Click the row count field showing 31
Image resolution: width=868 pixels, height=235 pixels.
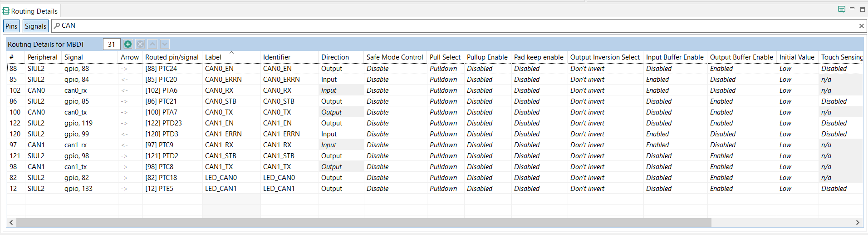(x=112, y=44)
